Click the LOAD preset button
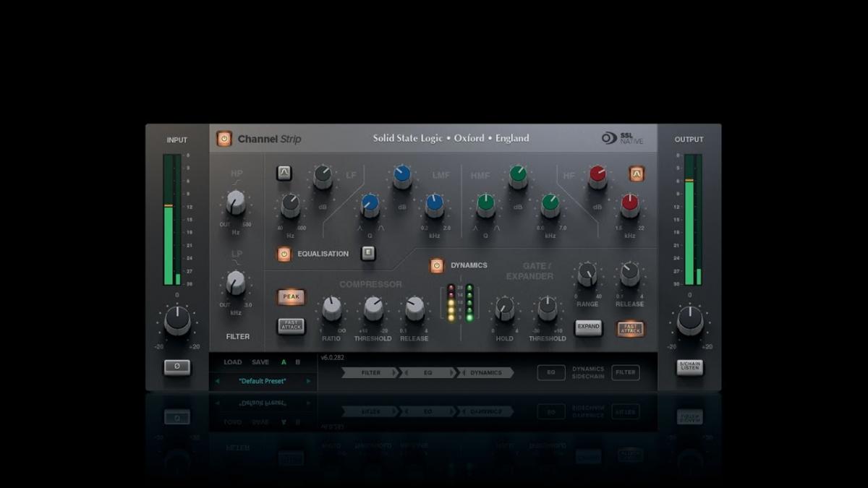868x488 pixels. point(233,362)
